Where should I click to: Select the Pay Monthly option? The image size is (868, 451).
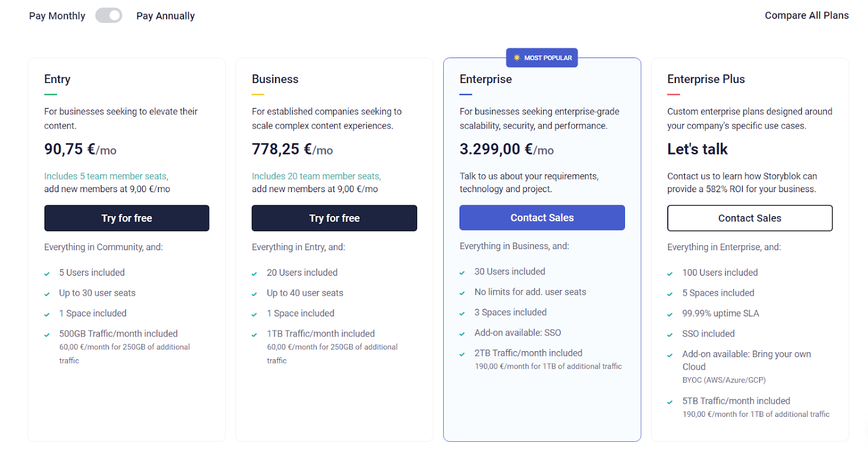pyautogui.click(x=56, y=15)
